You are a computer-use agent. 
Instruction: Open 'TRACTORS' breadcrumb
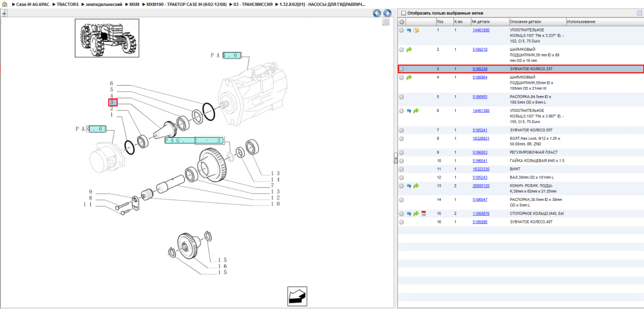click(x=68, y=4)
